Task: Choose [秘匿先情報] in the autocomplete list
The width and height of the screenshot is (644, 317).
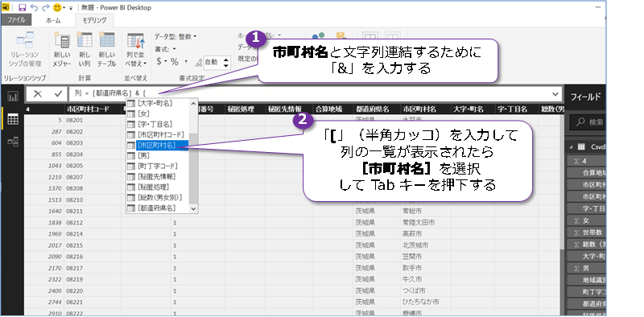Action: [x=157, y=176]
